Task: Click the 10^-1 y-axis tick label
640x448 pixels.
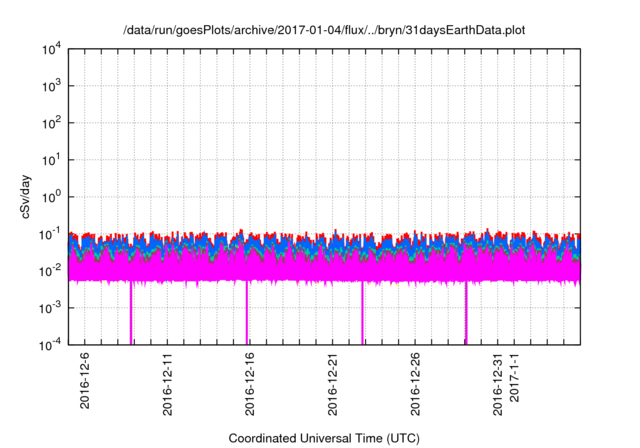Action: (51, 234)
